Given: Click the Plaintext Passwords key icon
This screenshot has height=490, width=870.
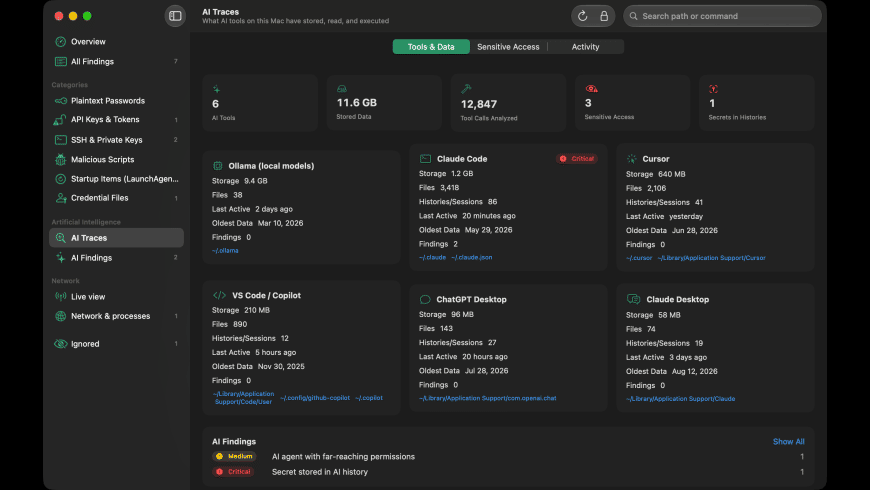Looking at the screenshot, I should tap(60, 101).
